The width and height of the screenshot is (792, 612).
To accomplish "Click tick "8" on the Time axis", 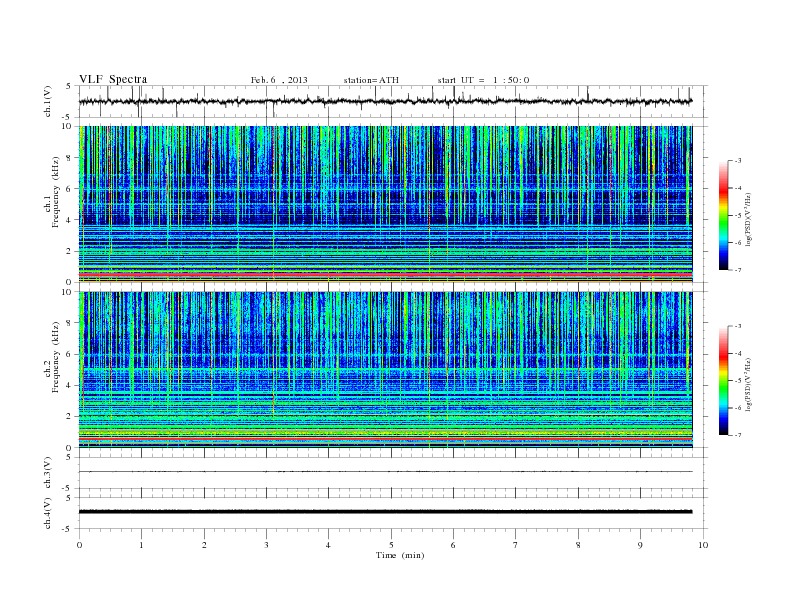I will coord(578,545).
